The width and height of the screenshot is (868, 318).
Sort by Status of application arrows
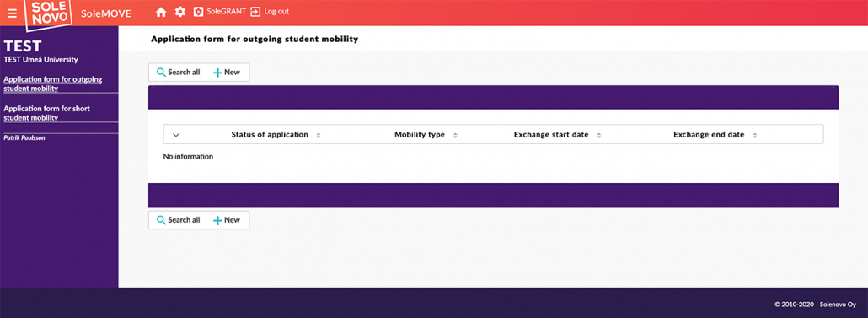[x=319, y=135]
